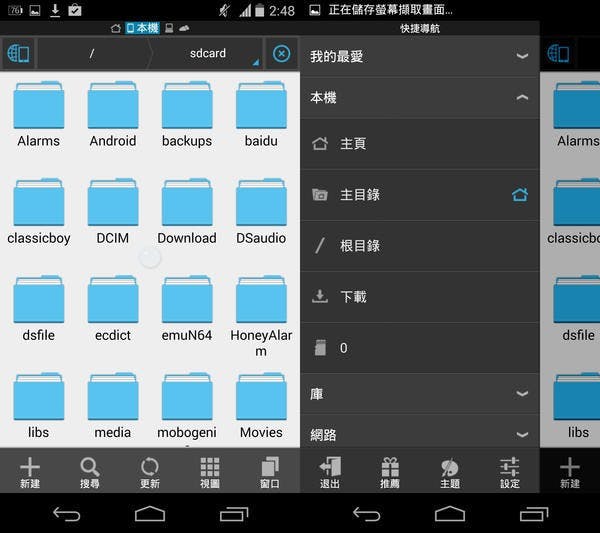Screen dimensions: 600x533
Task: Tap the globe-phone icon in right screen
Action: 558,54
